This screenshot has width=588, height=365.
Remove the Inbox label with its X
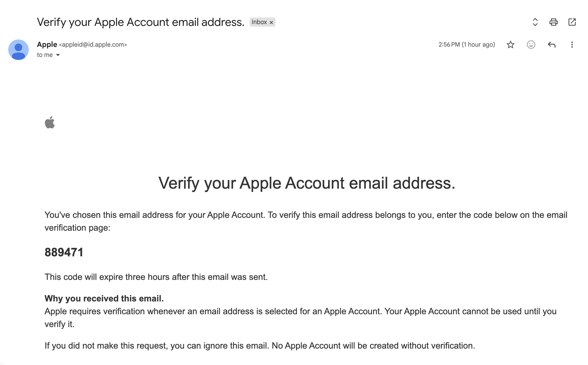click(271, 22)
